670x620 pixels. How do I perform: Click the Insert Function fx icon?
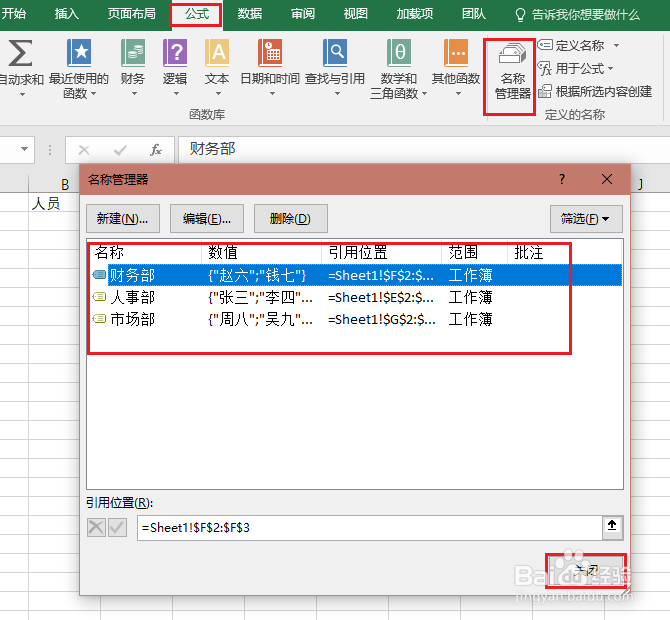156,150
